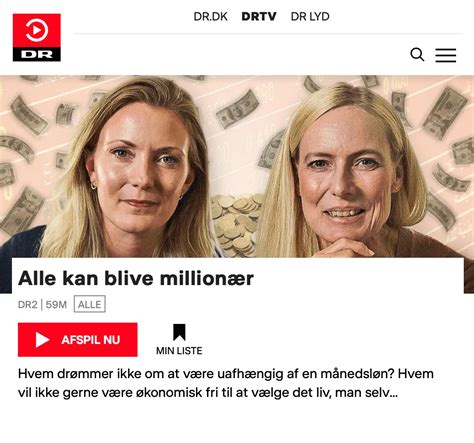
Task: Click the 59M duration label
Action: pos(56,304)
